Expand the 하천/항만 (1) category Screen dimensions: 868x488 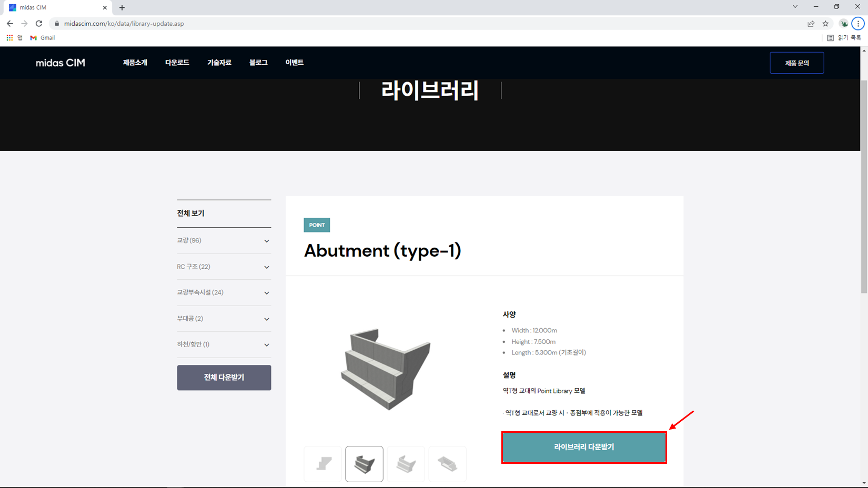pyautogui.click(x=224, y=345)
